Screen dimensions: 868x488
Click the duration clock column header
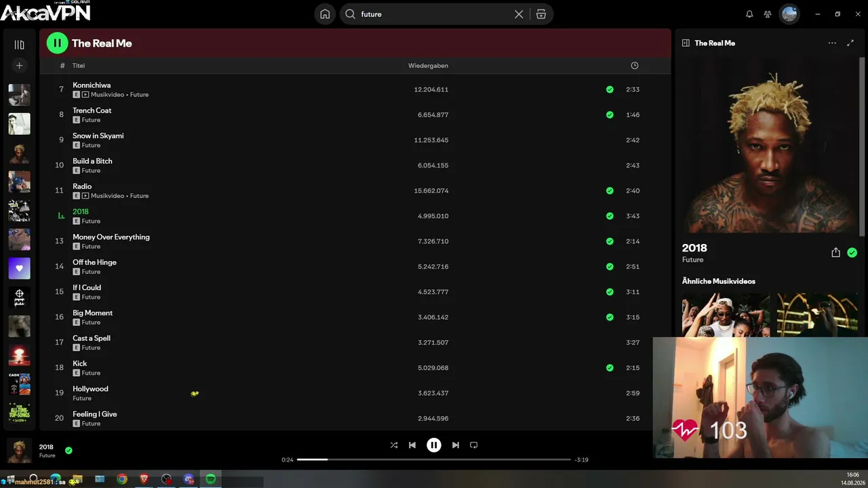tap(635, 66)
